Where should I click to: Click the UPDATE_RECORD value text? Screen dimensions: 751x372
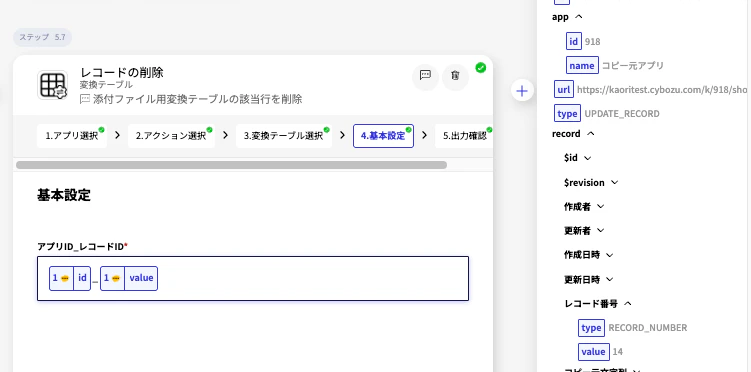pos(622,114)
